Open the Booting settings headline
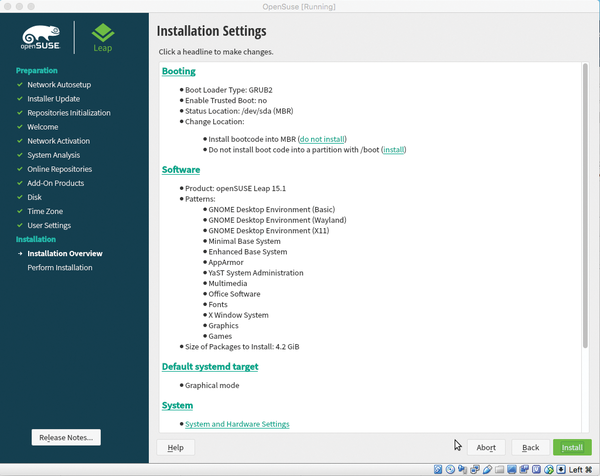Screen dimensions: 600x476 pos(179,71)
